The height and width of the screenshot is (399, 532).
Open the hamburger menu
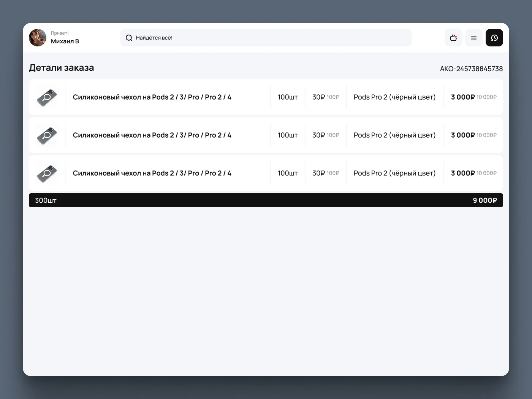473,38
